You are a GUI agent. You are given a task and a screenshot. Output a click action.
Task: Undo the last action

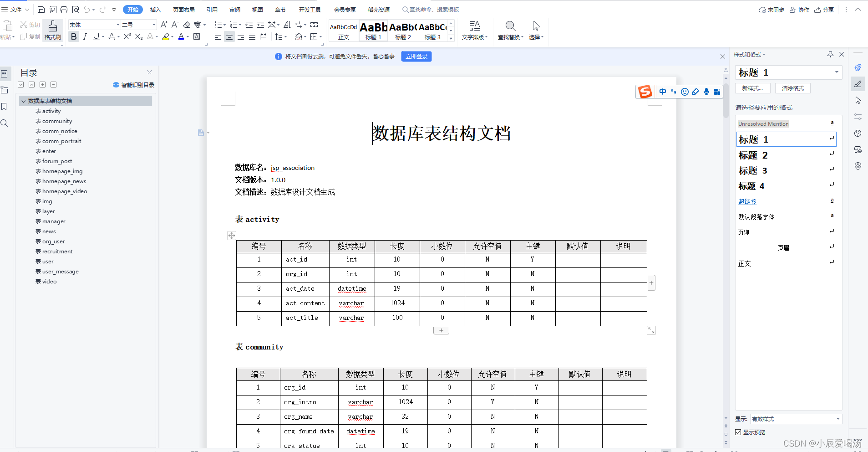click(86, 10)
